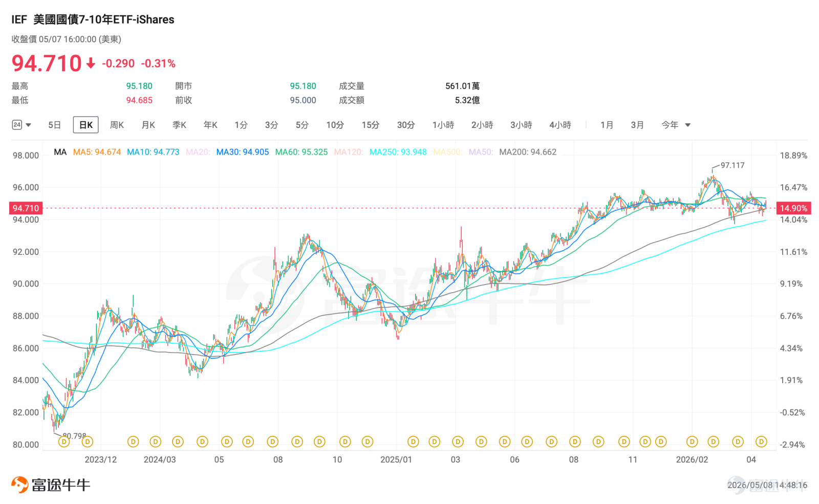This screenshot has width=819, height=504.
Task: Select the leftmost dividend D marker
Action: [x=64, y=441]
